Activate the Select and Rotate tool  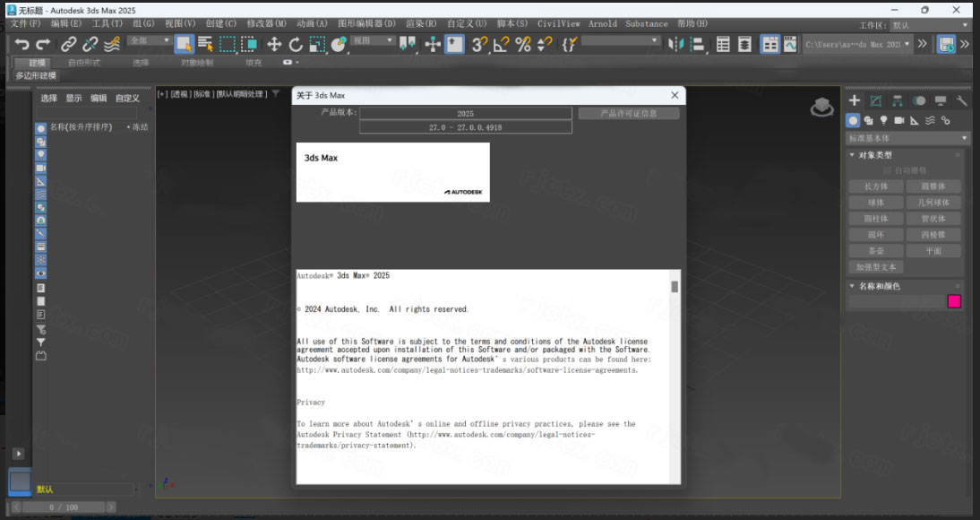(297, 42)
